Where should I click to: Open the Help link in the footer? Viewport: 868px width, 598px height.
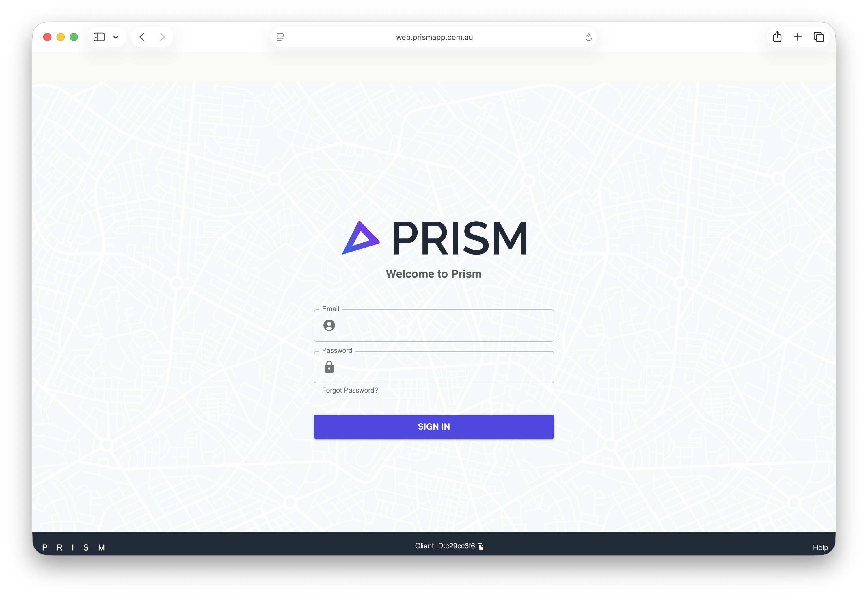pos(820,547)
